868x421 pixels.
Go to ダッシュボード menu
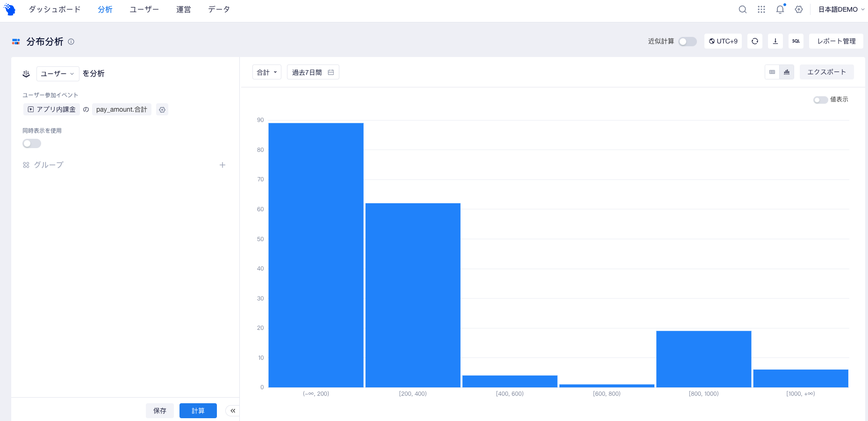coord(55,9)
